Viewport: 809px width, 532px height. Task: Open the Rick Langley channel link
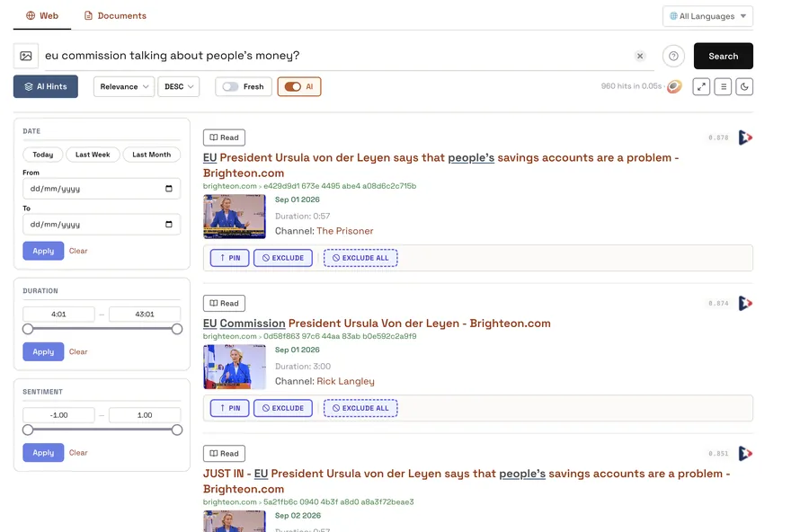[345, 381]
